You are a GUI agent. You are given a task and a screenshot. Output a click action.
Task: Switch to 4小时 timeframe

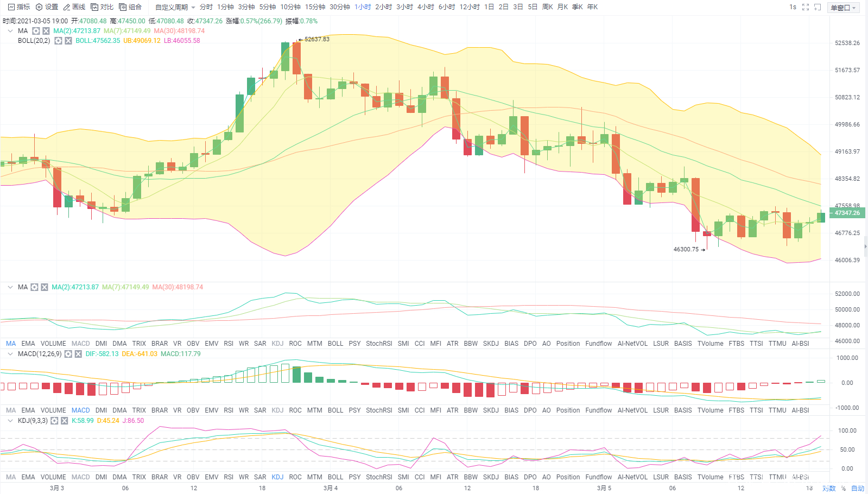click(426, 7)
